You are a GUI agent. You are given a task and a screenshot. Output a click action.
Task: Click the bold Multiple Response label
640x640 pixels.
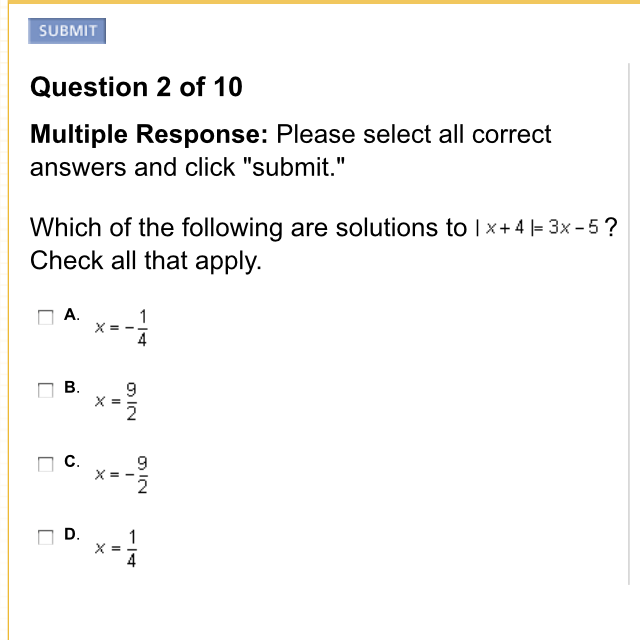[x=149, y=134]
